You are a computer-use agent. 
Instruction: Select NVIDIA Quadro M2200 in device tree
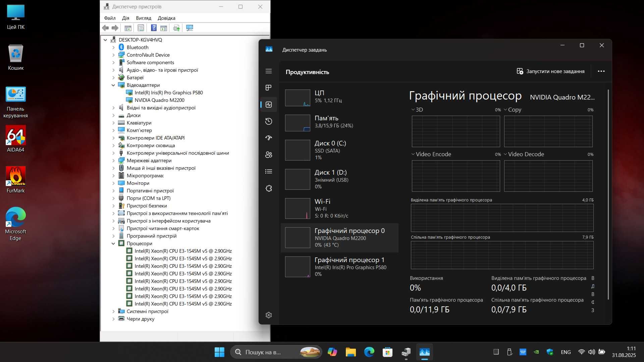pos(159,100)
